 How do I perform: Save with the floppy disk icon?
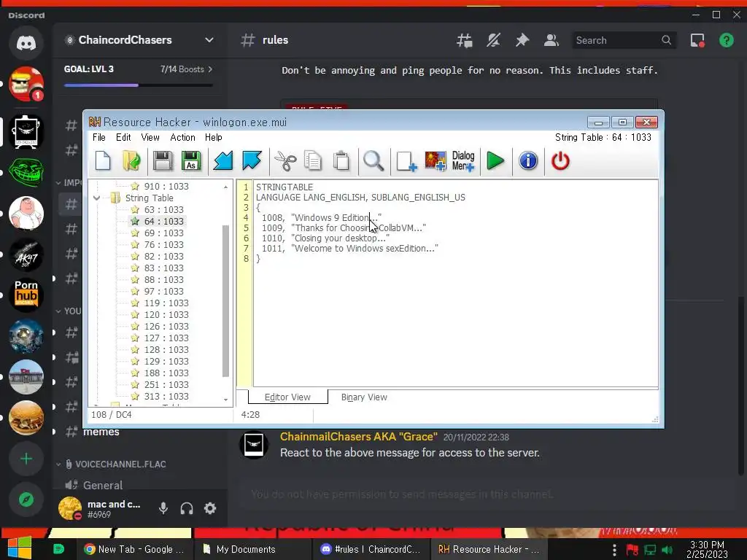[163, 161]
